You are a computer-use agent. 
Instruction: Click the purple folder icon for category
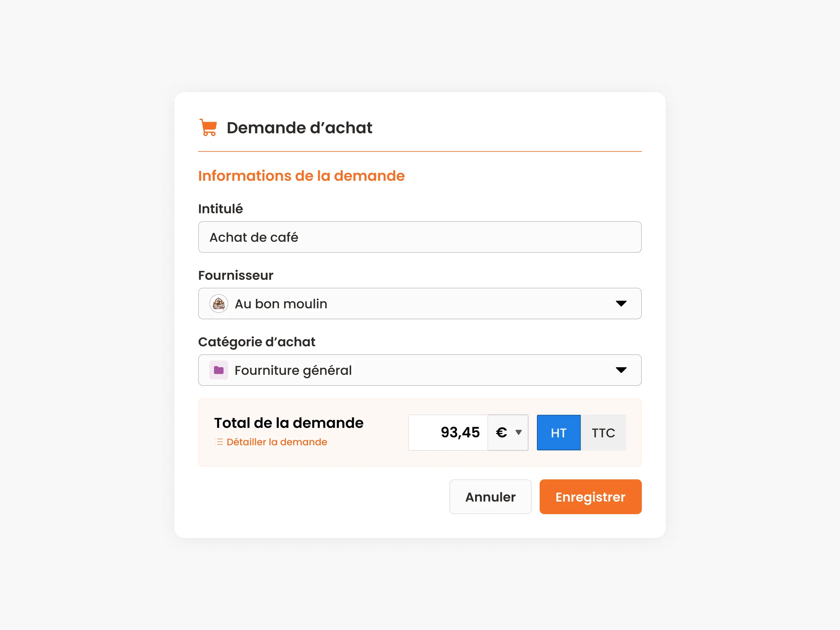(218, 370)
